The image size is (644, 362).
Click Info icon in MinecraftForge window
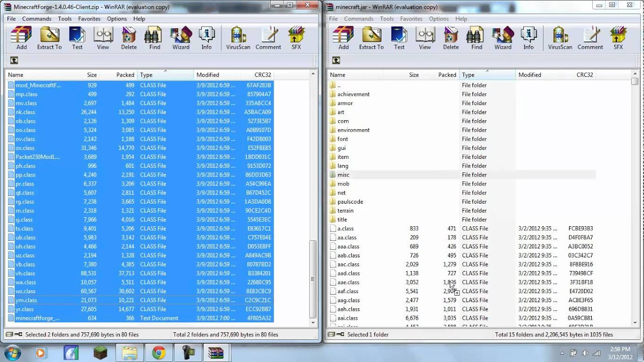tap(207, 38)
